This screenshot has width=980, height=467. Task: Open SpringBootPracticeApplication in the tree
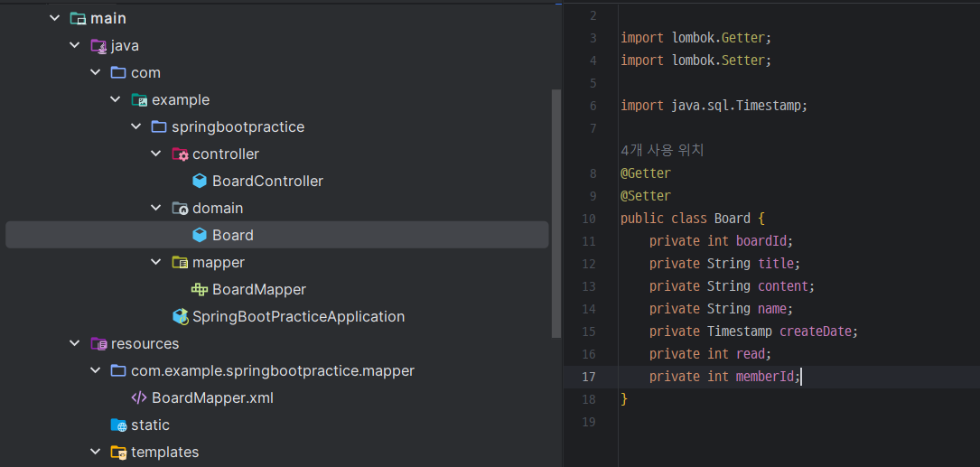click(298, 317)
